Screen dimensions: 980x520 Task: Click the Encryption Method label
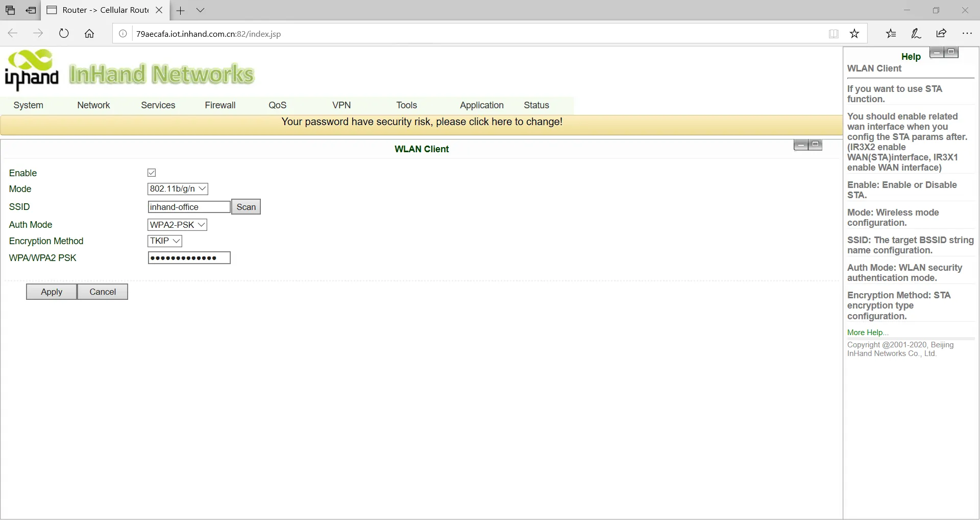coord(46,241)
